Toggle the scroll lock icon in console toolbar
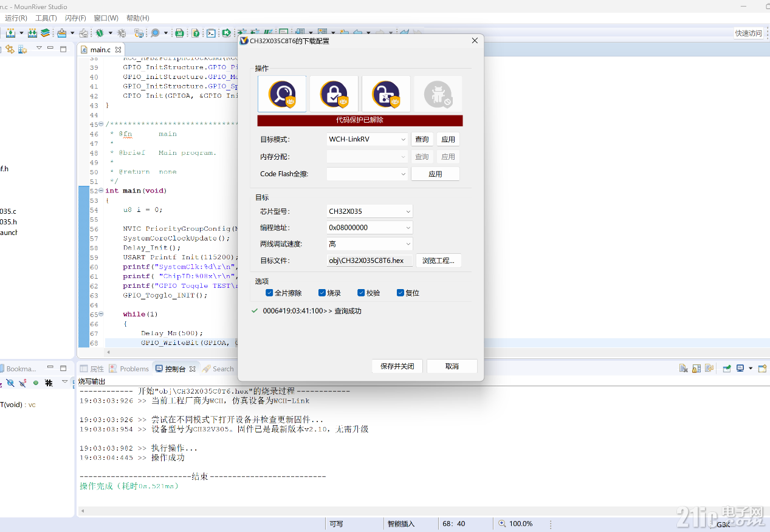This screenshot has width=770, height=532. coord(696,369)
